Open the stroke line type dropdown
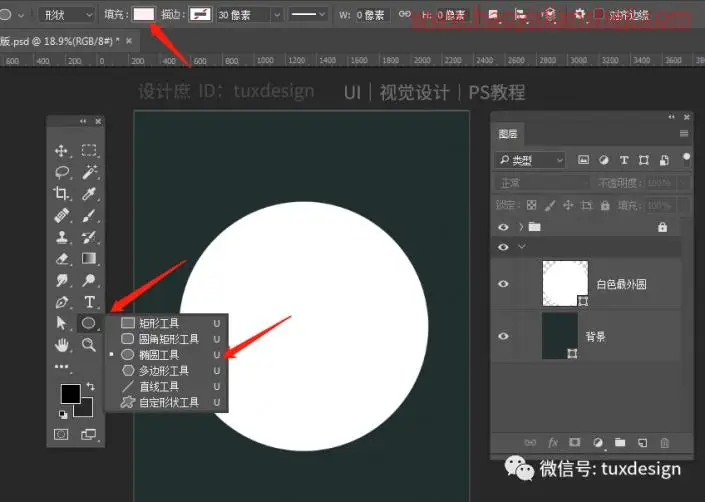Viewport: 705px width, 502px height. 308,15
